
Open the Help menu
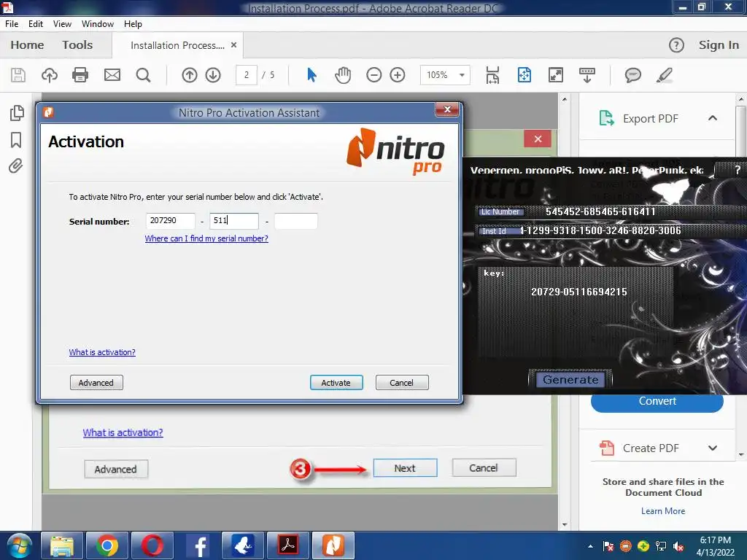133,24
